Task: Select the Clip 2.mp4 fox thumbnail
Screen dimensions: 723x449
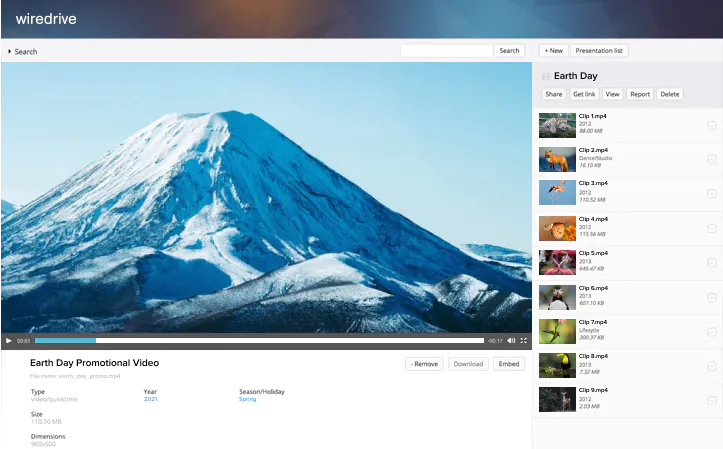Action: (x=557, y=159)
